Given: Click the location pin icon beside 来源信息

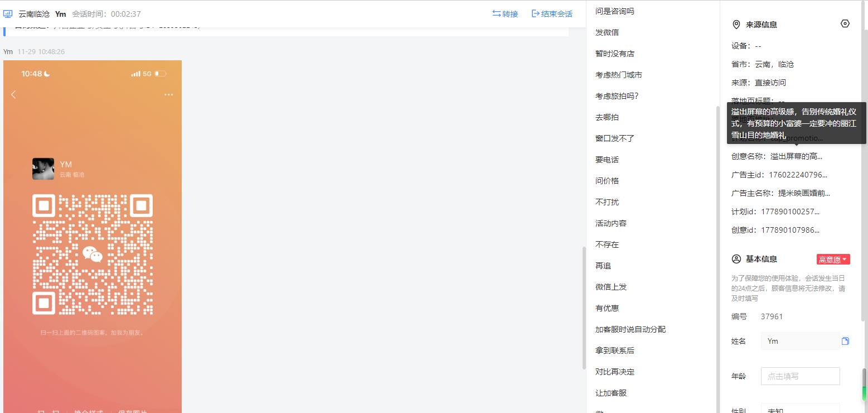Looking at the screenshot, I should coord(736,25).
